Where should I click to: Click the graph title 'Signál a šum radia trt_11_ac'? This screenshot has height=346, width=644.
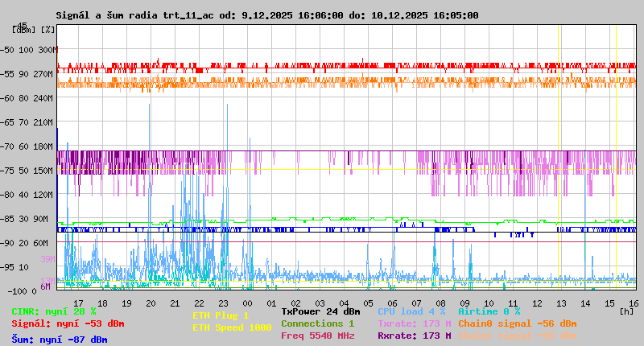tap(134, 15)
